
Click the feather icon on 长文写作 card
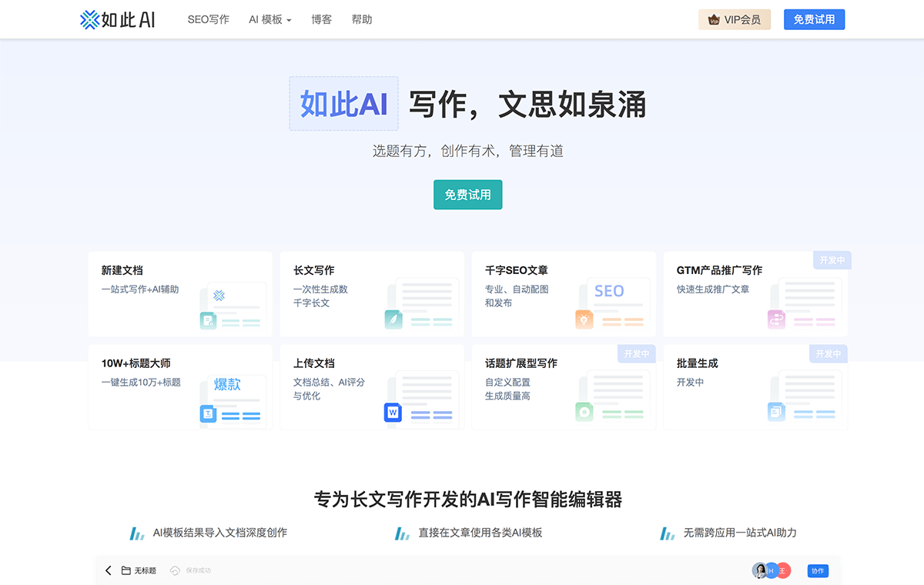[393, 319]
